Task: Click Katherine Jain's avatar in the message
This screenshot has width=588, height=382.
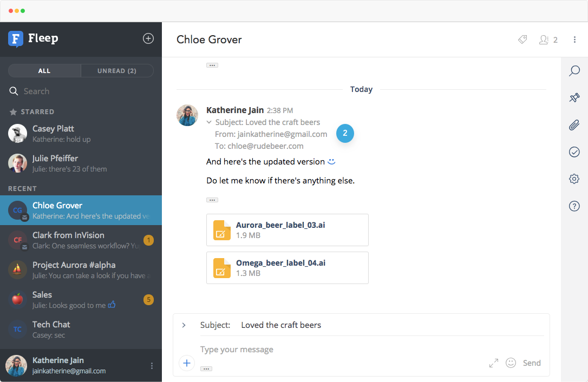Action: 187,115
